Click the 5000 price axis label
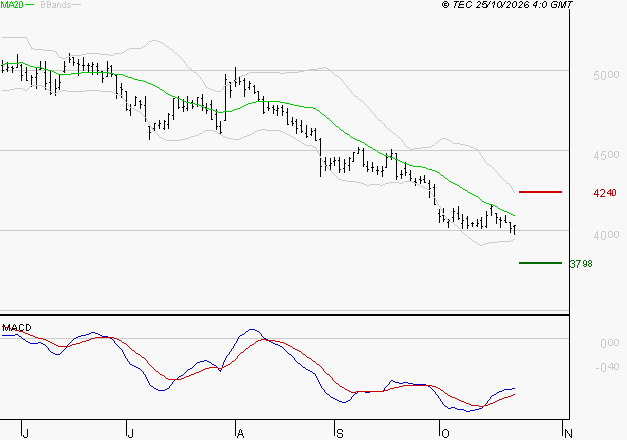627x440 pixels. pos(606,75)
